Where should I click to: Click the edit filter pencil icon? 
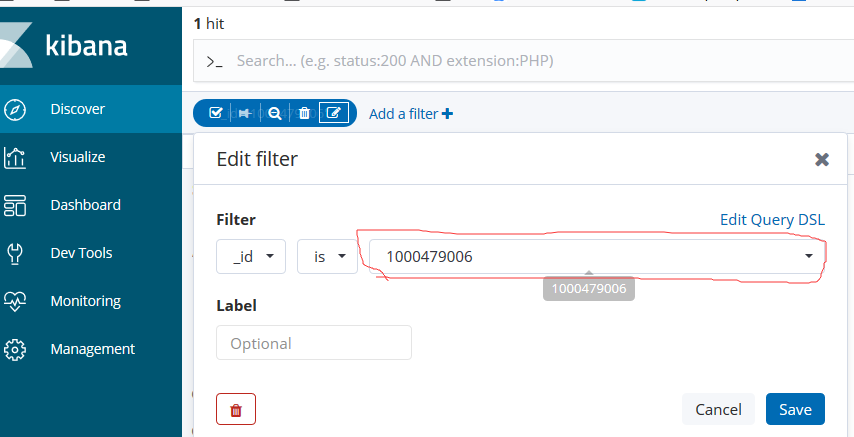click(336, 114)
